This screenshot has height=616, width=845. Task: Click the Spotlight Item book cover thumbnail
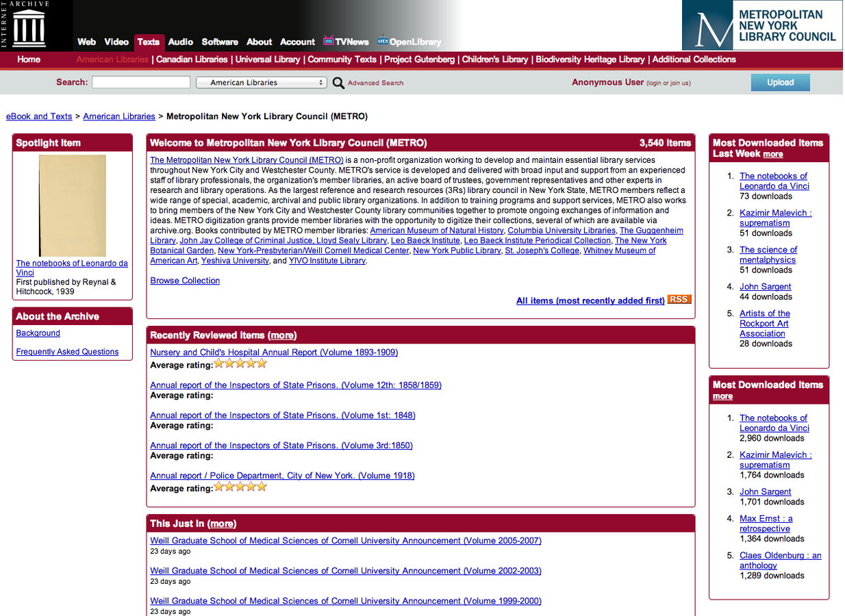[x=73, y=205]
